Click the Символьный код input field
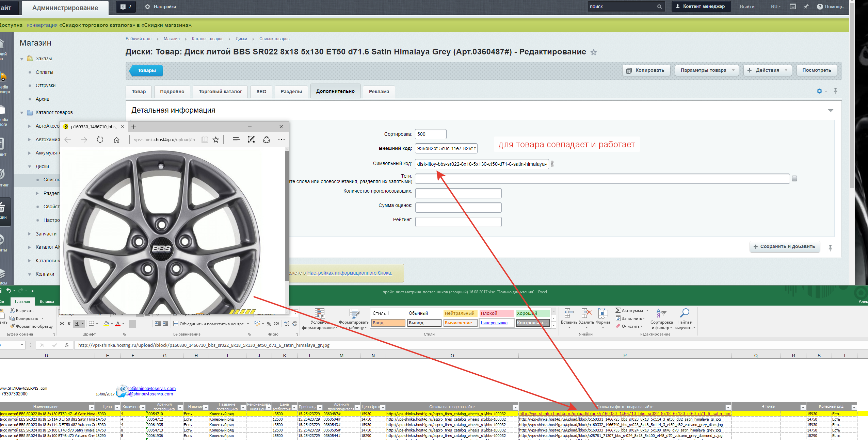 482,164
